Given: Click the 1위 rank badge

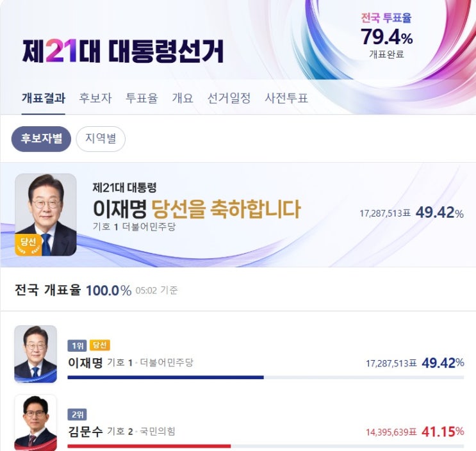Looking at the screenshot, I should 77,345.
